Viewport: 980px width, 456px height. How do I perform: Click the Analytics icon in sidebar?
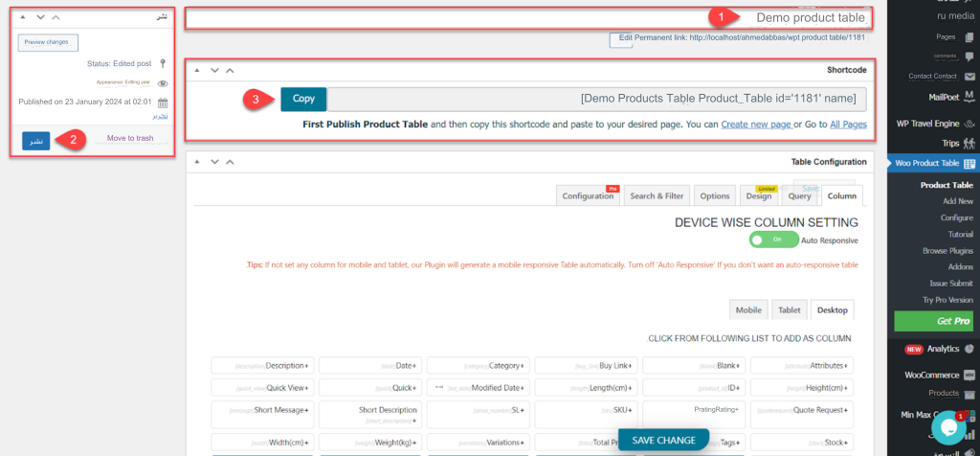tap(969, 349)
